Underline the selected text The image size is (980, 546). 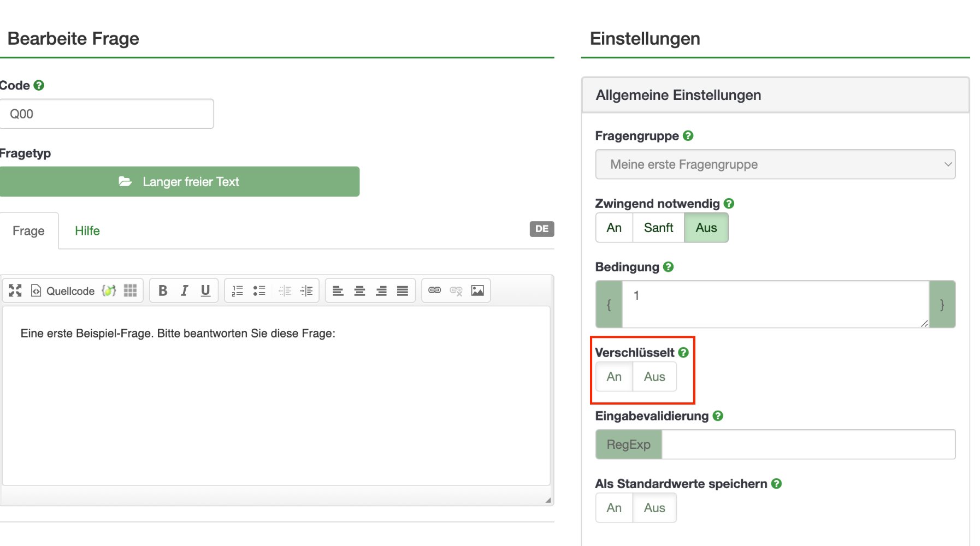(x=205, y=290)
